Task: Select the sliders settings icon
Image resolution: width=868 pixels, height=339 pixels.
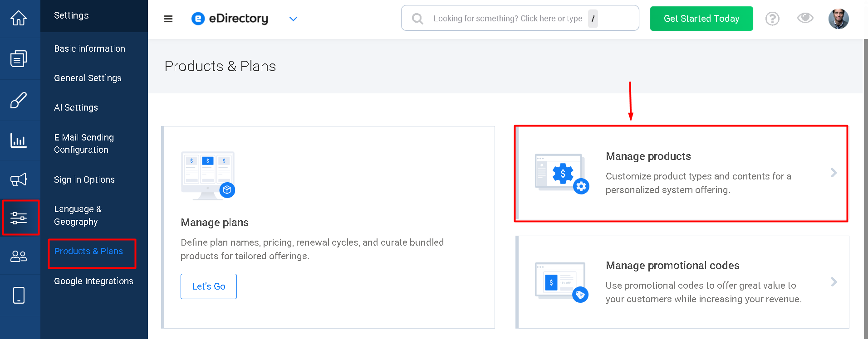Action: click(19, 218)
